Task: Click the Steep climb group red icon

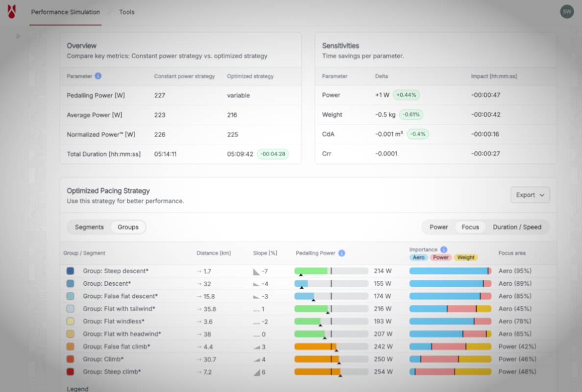Action: click(x=70, y=372)
